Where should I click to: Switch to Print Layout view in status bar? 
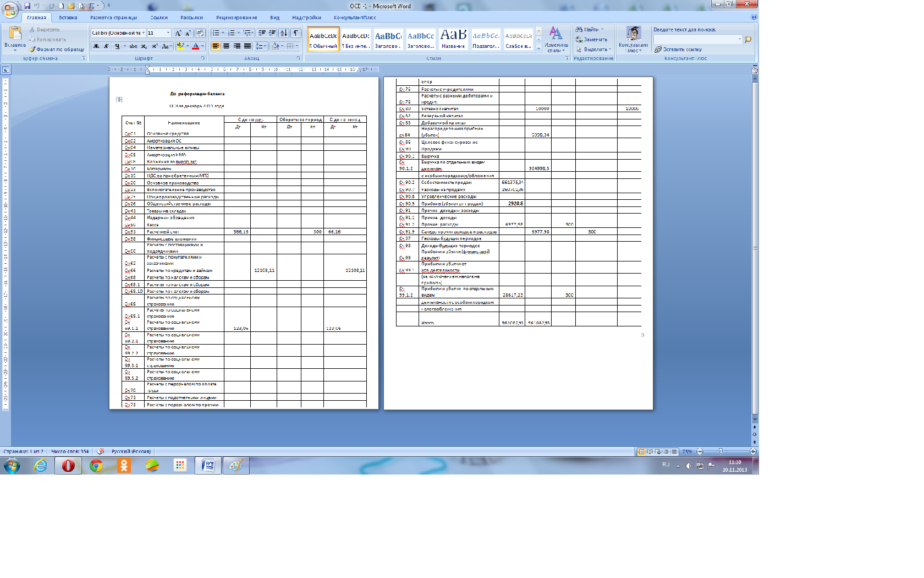tap(641, 451)
